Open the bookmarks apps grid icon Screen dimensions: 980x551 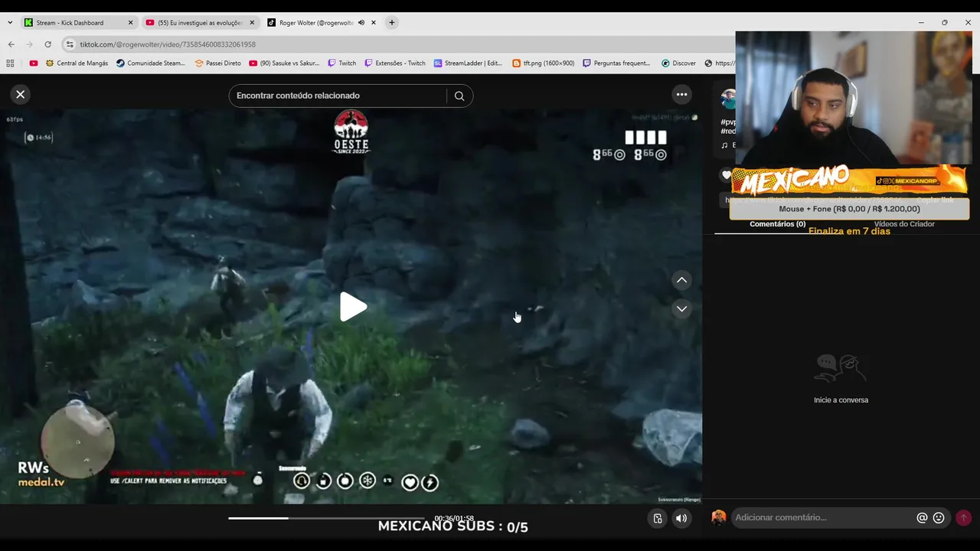pos(10,64)
